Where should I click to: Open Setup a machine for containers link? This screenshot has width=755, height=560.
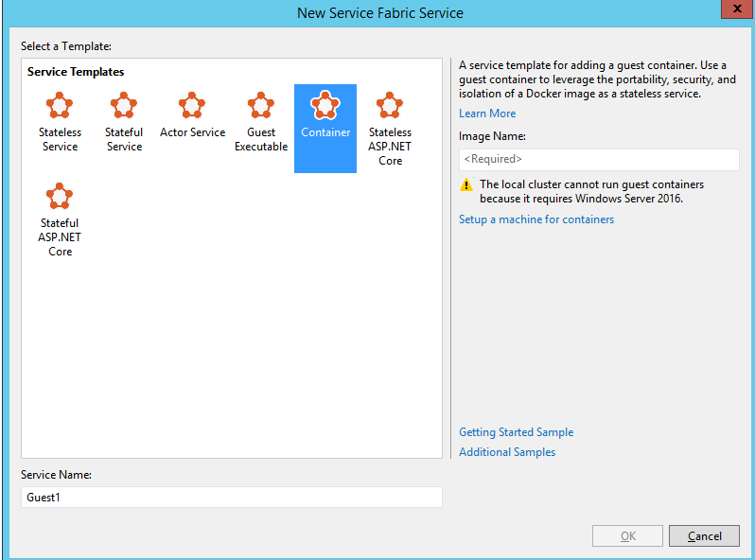click(536, 219)
